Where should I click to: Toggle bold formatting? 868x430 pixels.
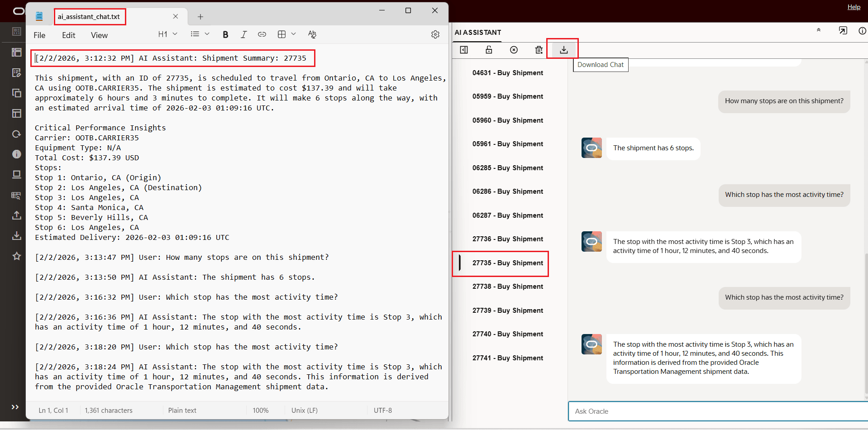pyautogui.click(x=225, y=34)
